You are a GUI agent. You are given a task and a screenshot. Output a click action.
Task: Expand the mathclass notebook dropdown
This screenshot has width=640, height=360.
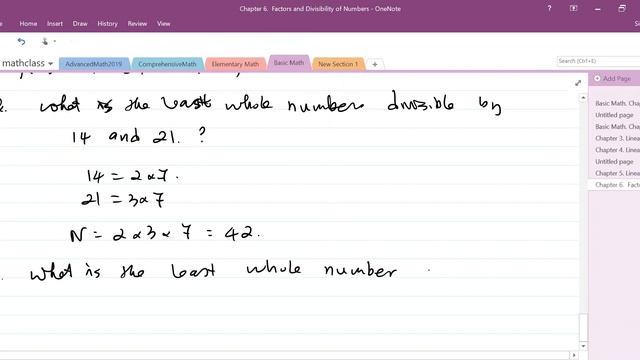coord(51,64)
